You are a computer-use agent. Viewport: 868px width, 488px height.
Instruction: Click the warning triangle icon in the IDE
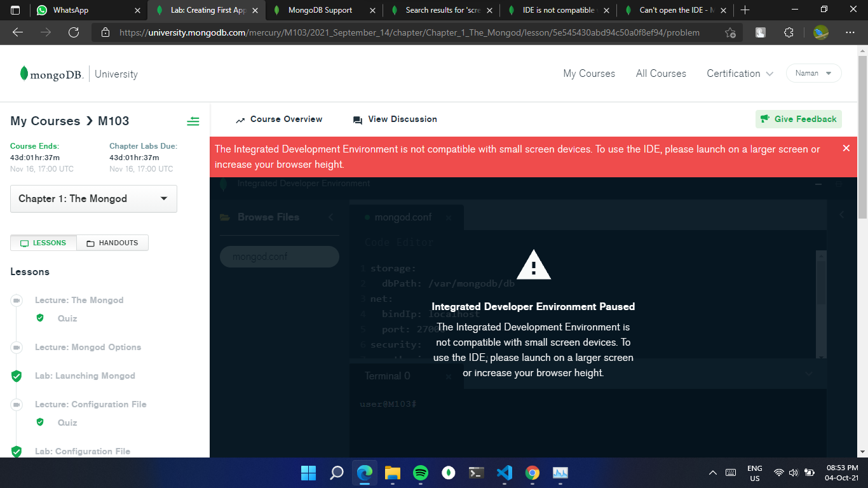533,264
